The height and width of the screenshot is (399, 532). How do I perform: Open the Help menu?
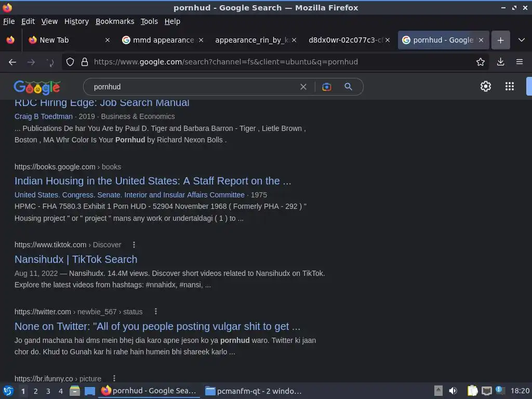[x=172, y=21]
